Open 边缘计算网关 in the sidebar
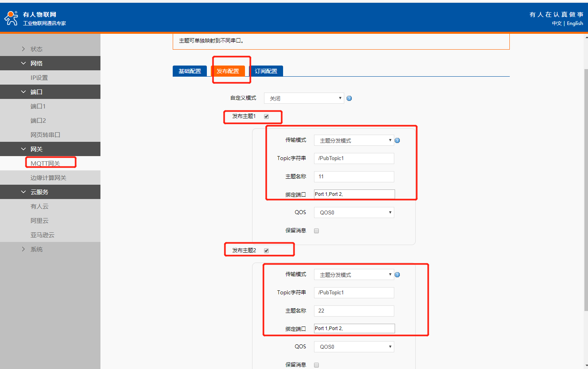The image size is (588, 369). [48, 178]
